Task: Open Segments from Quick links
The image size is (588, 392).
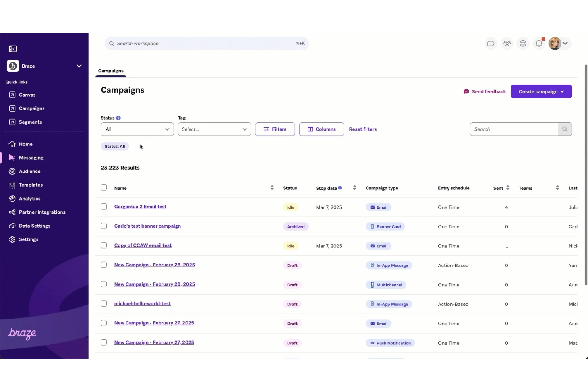Action: tap(30, 122)
